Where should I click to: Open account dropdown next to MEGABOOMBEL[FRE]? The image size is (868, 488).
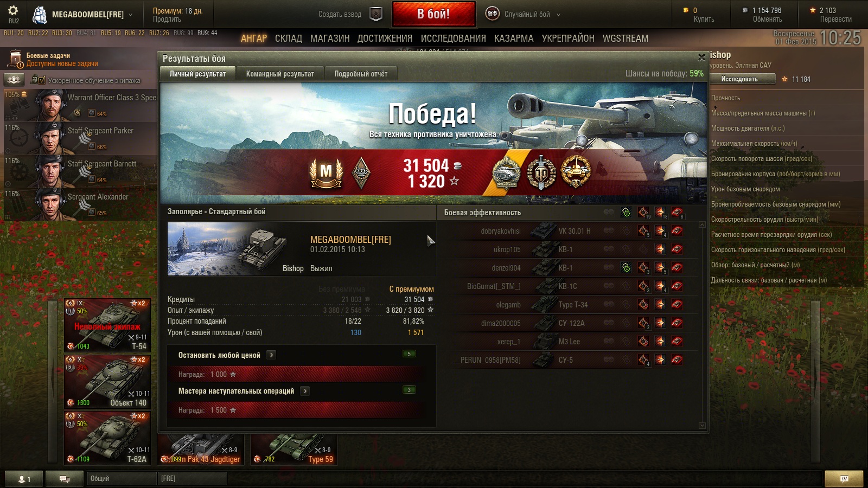[130, 15]
